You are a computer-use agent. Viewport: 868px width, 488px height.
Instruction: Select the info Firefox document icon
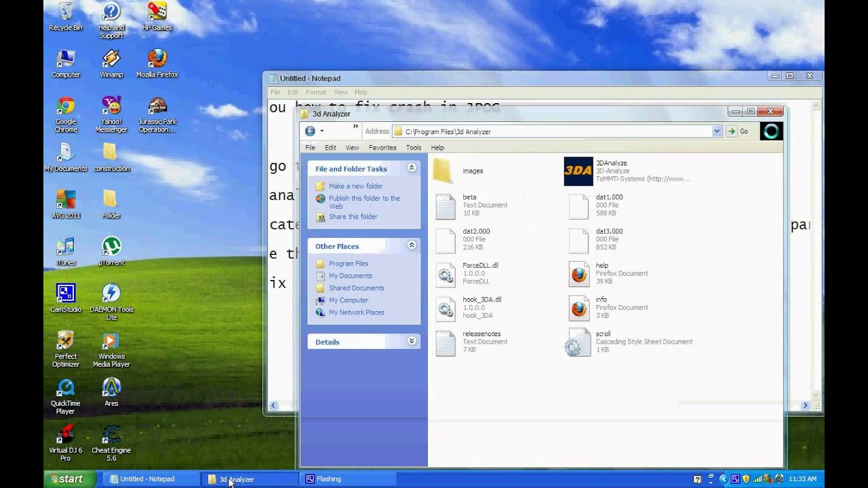578,308
